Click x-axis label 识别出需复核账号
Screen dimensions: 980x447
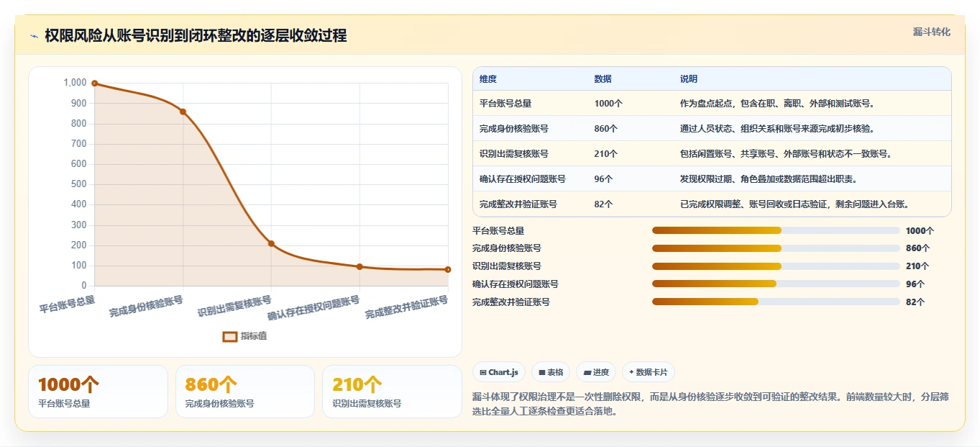[234, 307]
